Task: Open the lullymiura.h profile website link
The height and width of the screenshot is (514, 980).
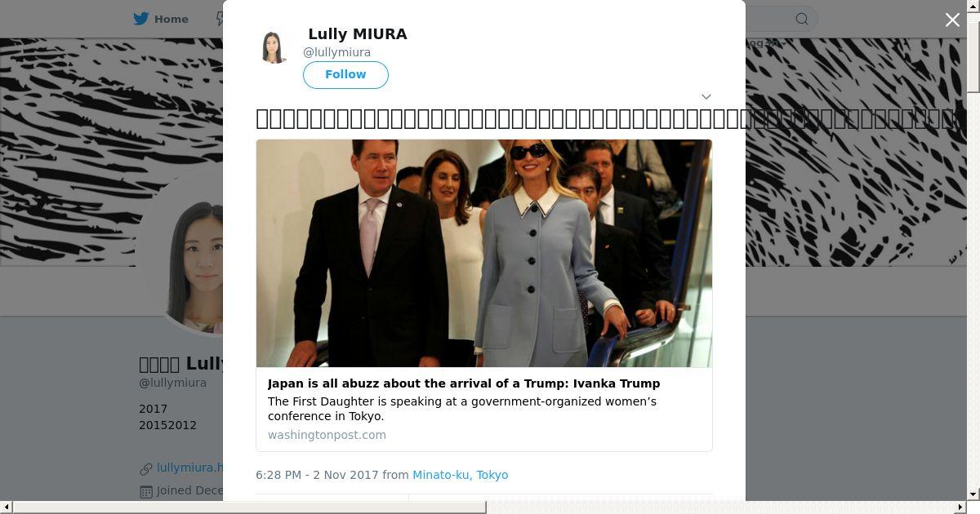Action: click(189, 467)
